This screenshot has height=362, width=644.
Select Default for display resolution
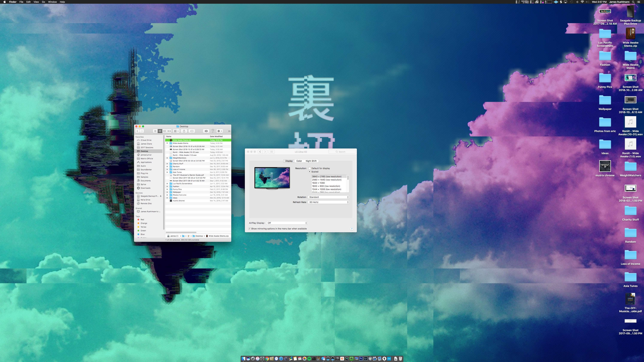pos(310,168)
